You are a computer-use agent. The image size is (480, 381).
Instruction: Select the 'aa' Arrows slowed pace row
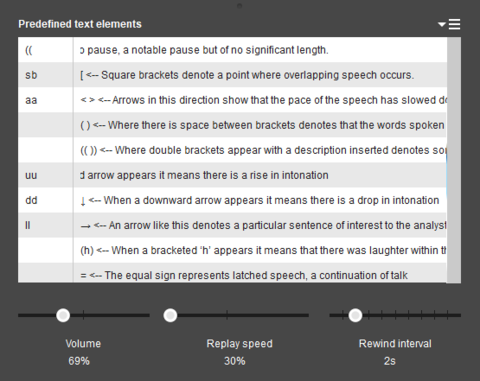coord(232,100)
